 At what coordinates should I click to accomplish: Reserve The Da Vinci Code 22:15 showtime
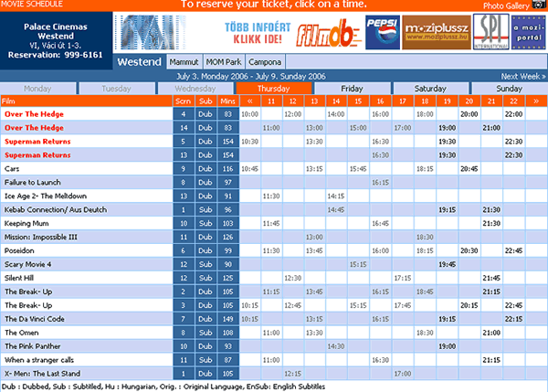[513, 319]
